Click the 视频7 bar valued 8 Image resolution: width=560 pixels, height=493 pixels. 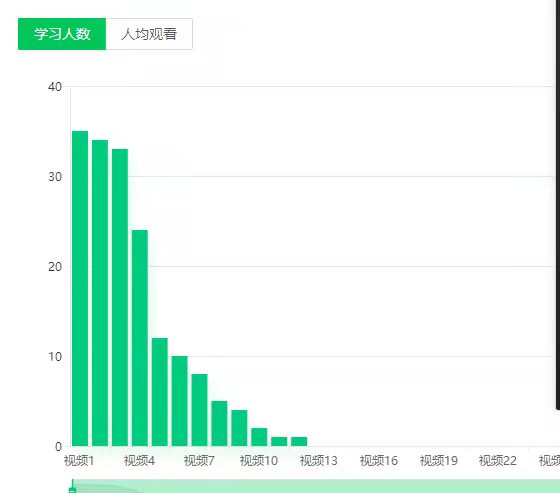click(x=200, y=410)
